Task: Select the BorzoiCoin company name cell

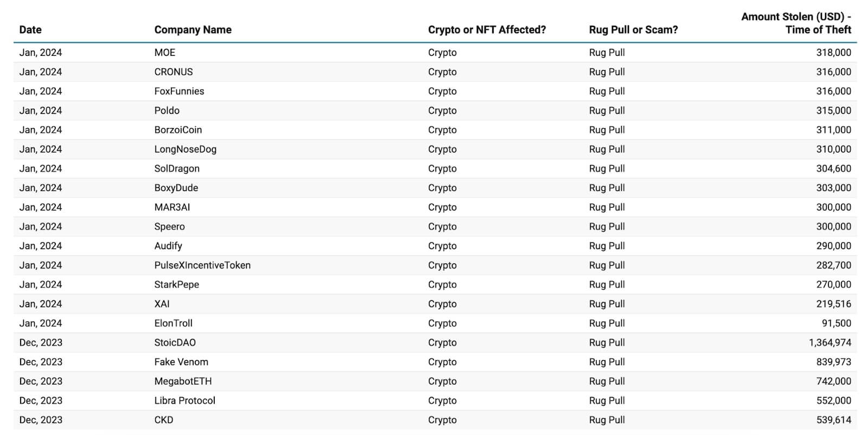Action: coord(178,130)
